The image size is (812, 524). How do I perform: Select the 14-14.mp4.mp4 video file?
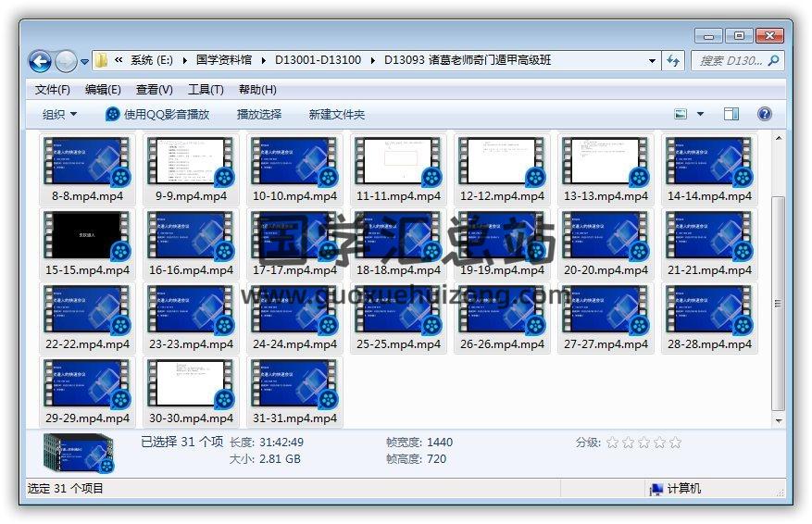coord(709,169)
